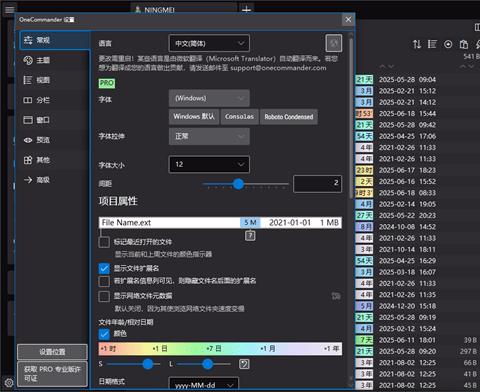Click the 66 B file size entry
This screenshot has height=392, width=480.
[471, 363]
